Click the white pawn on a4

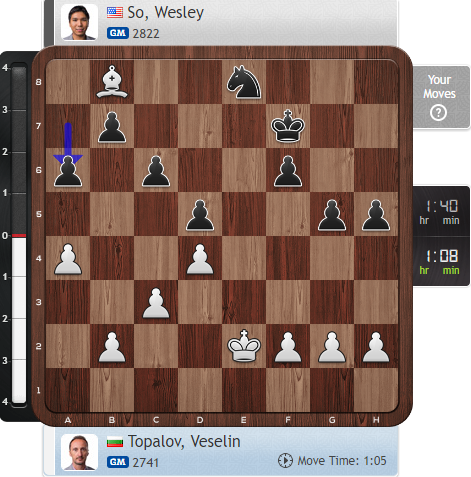pyautogui.click(x=68, y=259)
